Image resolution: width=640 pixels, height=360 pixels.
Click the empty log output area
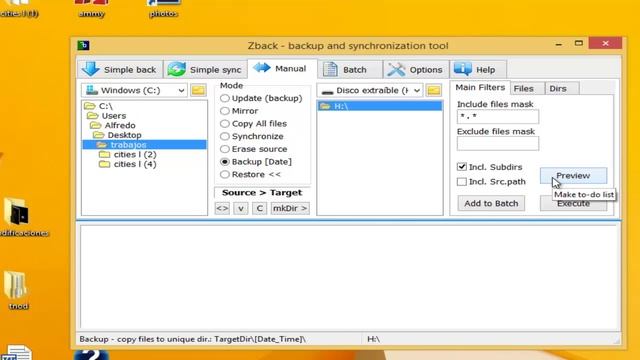350,277
